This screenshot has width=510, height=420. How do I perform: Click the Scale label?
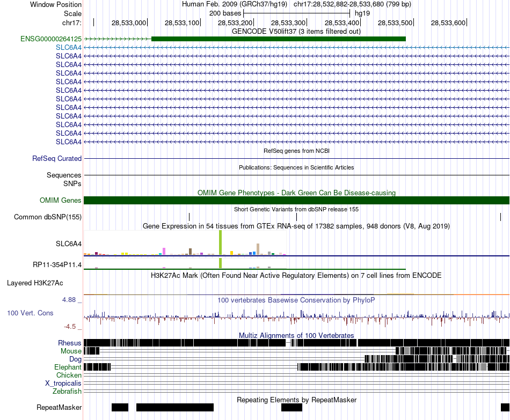point(73,13)
